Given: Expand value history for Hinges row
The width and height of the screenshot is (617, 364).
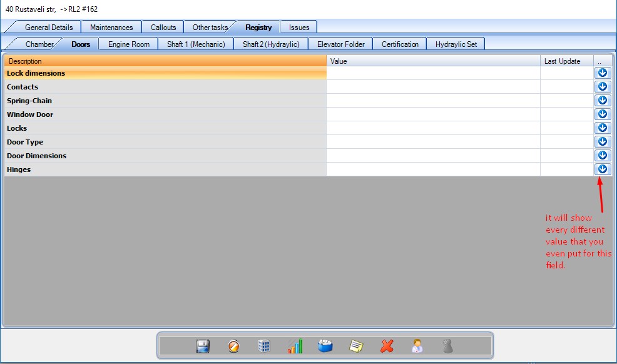Looking at the screenshot, I should [602, 169].
